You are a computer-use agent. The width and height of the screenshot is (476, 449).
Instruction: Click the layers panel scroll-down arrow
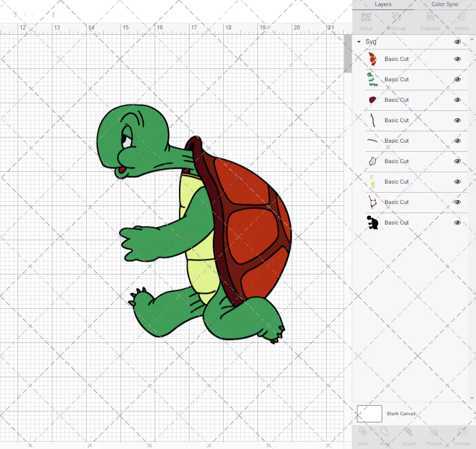pos(471,398)
